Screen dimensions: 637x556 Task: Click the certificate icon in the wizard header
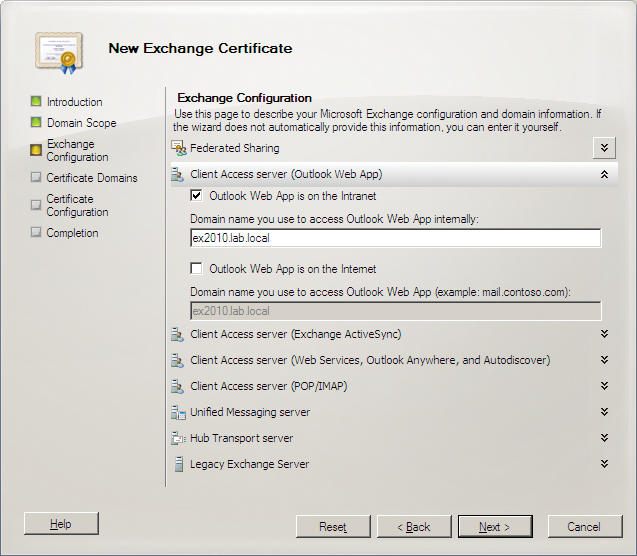pos(56,52)
